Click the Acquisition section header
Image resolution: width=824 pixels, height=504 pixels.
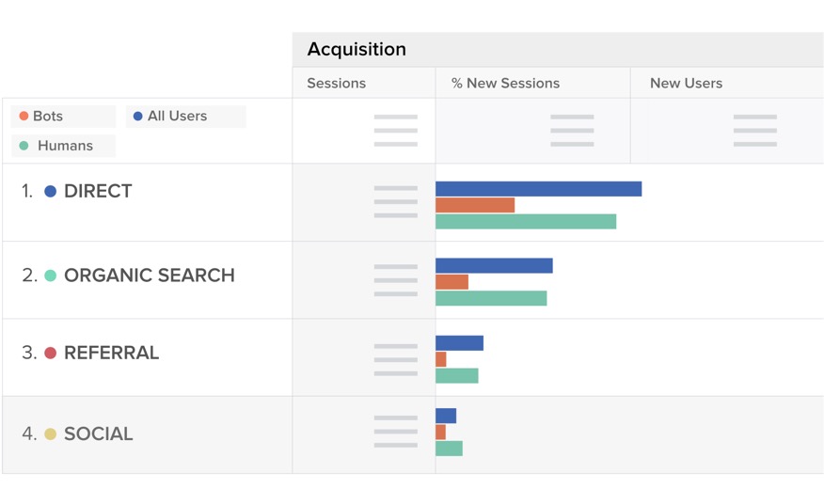[357, 49]
